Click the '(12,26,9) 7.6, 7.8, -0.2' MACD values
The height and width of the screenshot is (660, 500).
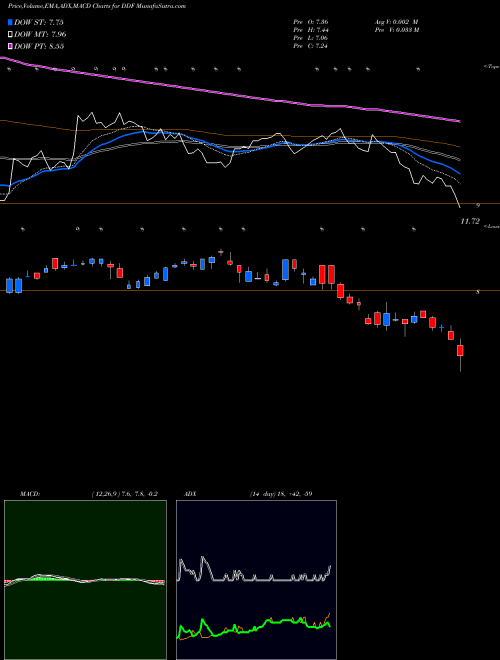click(x=124, y=494)
